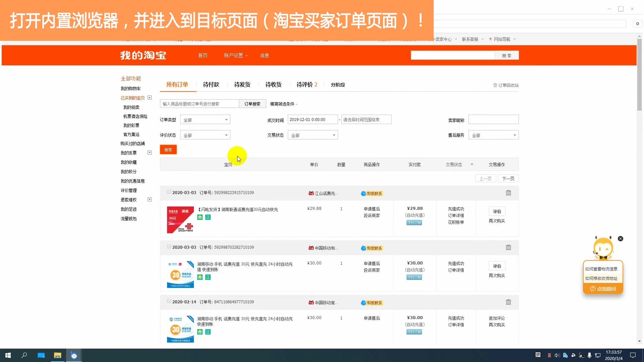Go to 下一页 of orders
This screenshot has height=362, width=644.
508,179
